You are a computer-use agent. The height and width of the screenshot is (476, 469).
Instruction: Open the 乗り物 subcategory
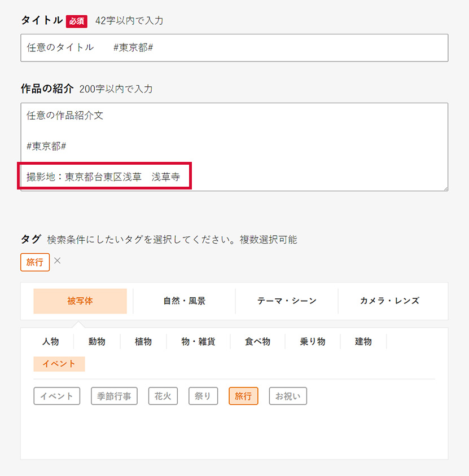pyautogui.click(x=312, y=341)
